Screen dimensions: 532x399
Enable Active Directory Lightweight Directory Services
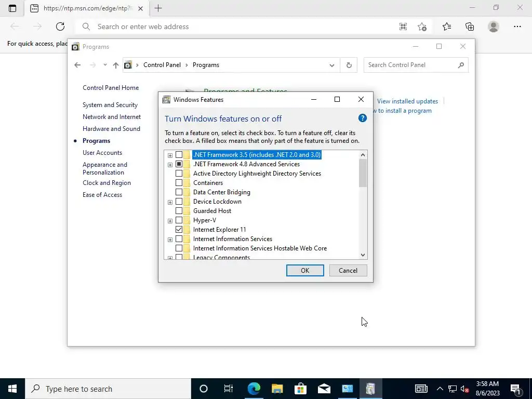[x=179, y=174]
